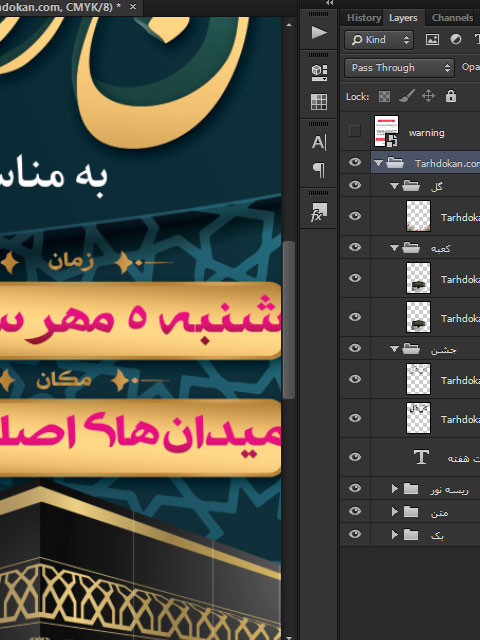480x640 pixels.
Task: Hide the Tarhdokan.com group
Action: pos(355,162)
